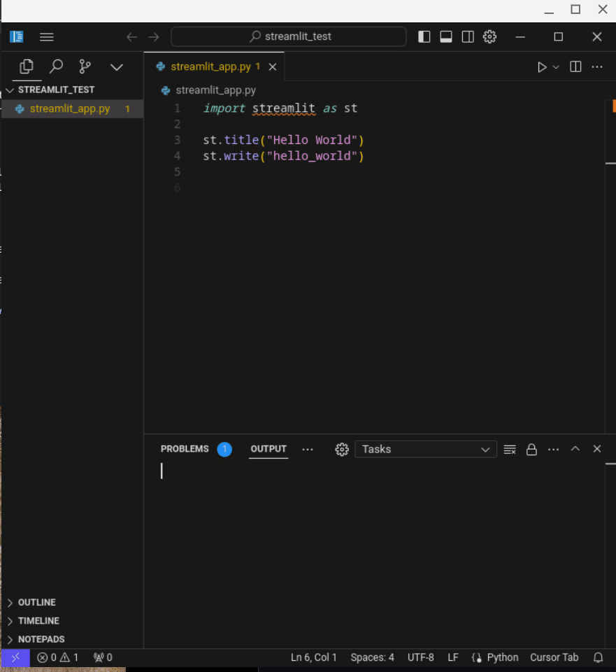Toggle the primary sidebar layout control
This screenshot has height=672, width=616.
pos(424,36)
